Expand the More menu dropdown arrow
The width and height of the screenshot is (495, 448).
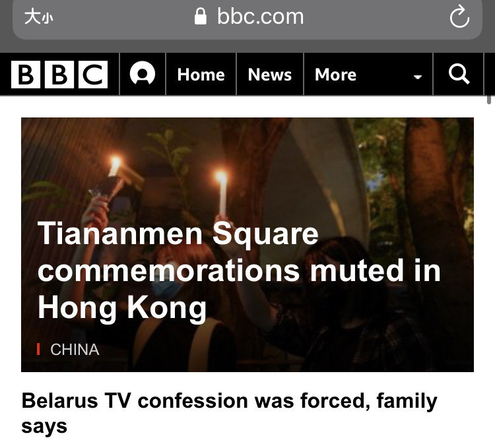(417, 77)
